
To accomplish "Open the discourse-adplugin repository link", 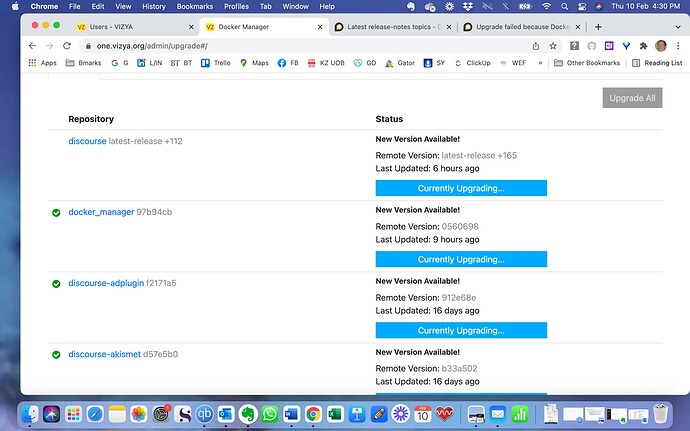I will [x=106, y=283].
